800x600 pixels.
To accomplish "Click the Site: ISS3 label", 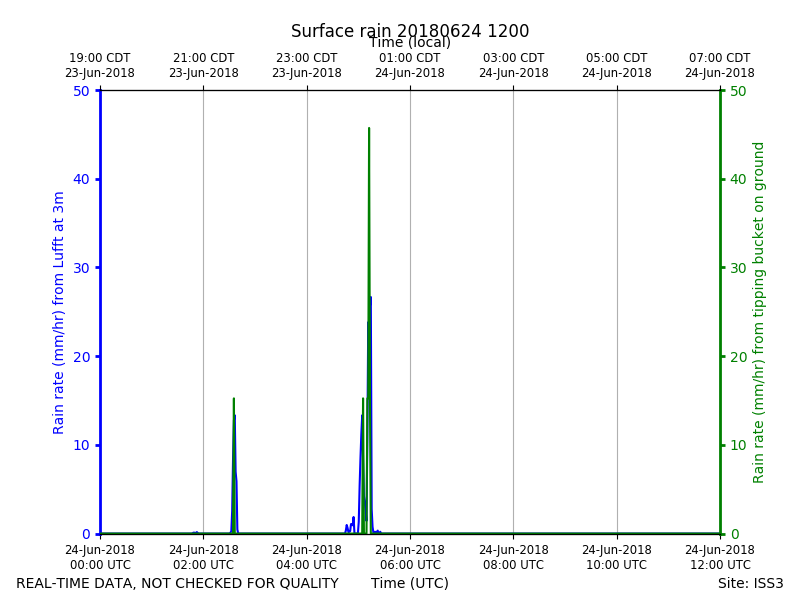I will [x=751, y=583].
